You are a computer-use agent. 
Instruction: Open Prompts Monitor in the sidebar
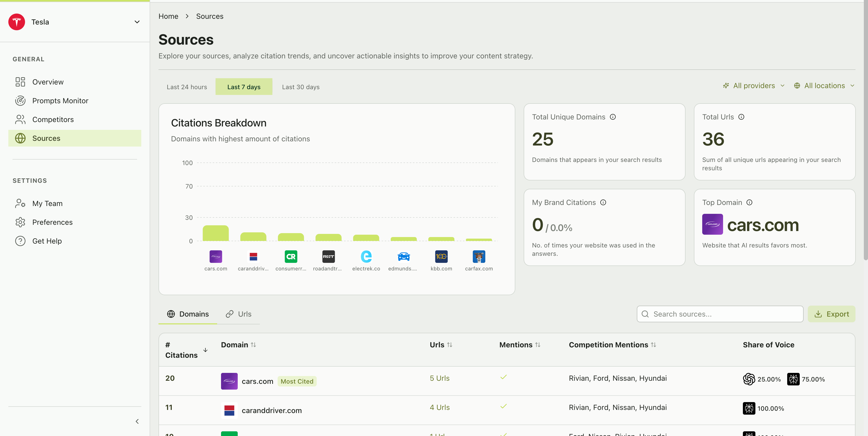pos(60,100)
